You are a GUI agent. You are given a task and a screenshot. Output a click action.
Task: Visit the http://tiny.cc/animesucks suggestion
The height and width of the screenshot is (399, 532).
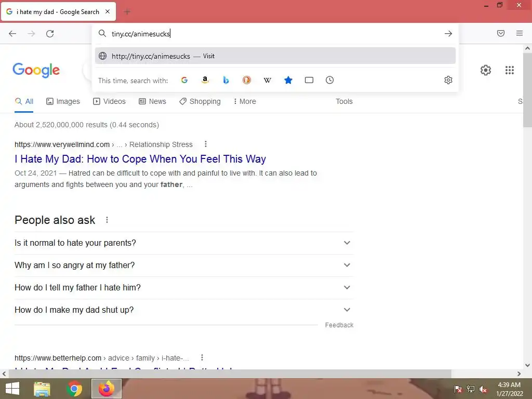click(x=275, y=56)
